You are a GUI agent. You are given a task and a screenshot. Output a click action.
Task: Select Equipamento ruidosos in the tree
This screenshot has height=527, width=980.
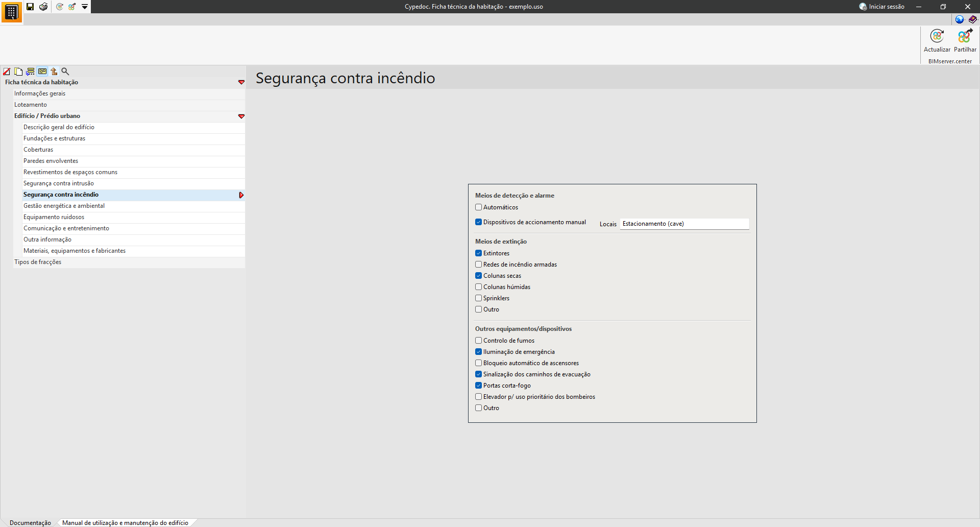click(x=54, y=217)
